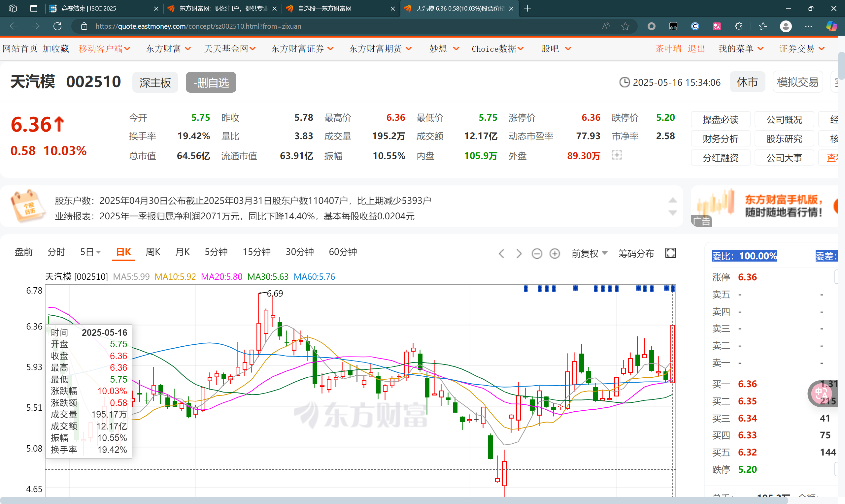Open browser extensions puzzle icon
The height and width of the screenshot is (504, 845).
pyautogui.click(x=739, y=26)
